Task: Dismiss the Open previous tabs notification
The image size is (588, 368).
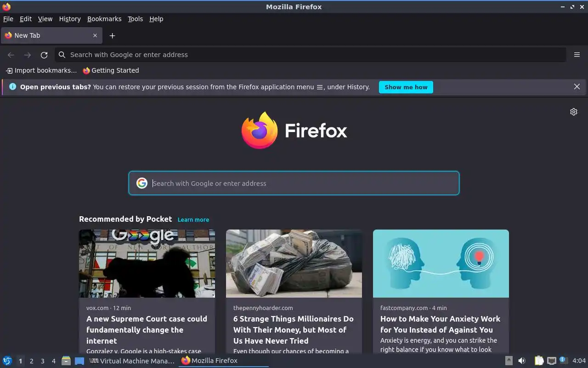Action: 577,86
